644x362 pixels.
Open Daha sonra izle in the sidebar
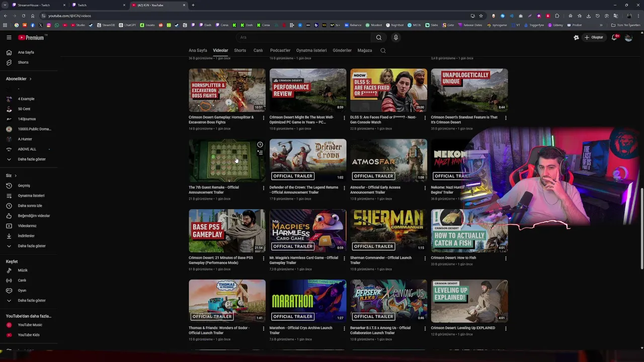pyautogui.click(x=30, y=206)
